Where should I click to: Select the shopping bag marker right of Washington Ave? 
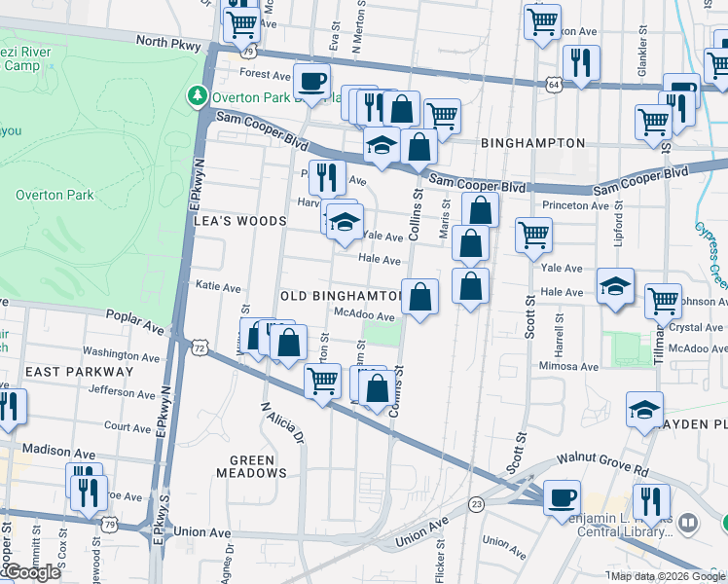[288, 343]
